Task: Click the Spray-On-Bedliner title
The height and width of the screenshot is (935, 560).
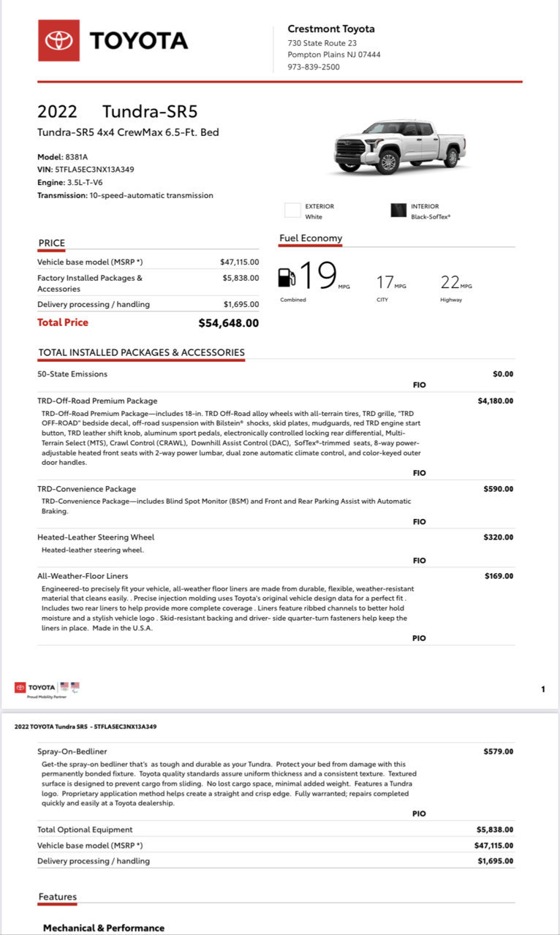Action: (72, 752)
